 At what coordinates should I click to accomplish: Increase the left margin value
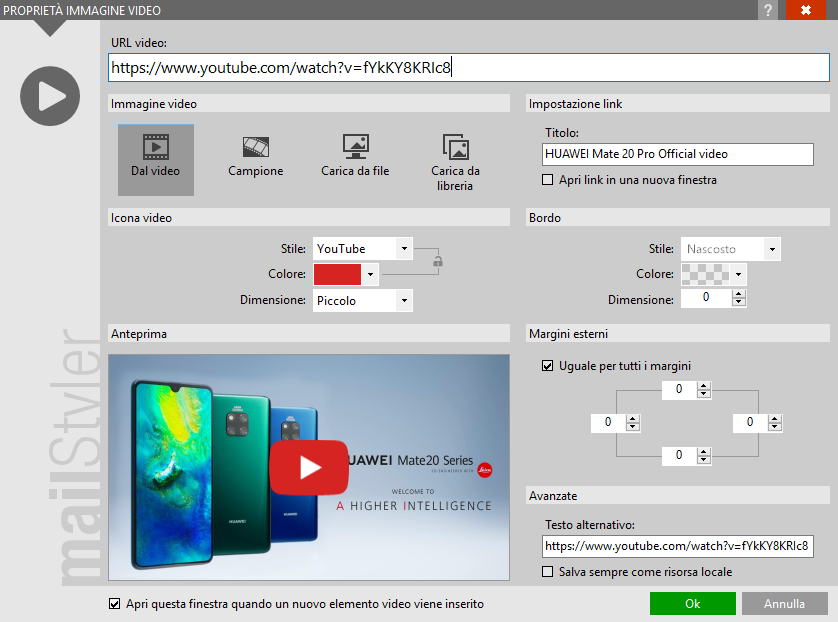633,419
